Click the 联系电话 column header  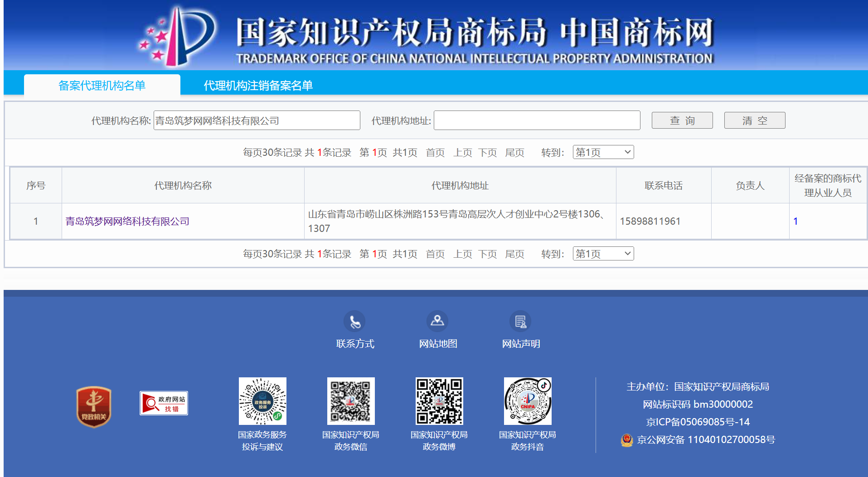click(x=664, y=185)
